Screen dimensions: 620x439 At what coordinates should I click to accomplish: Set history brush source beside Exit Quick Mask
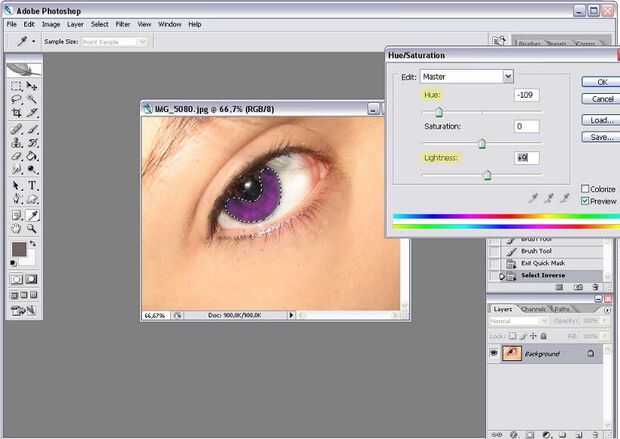(x=494, y=263)
